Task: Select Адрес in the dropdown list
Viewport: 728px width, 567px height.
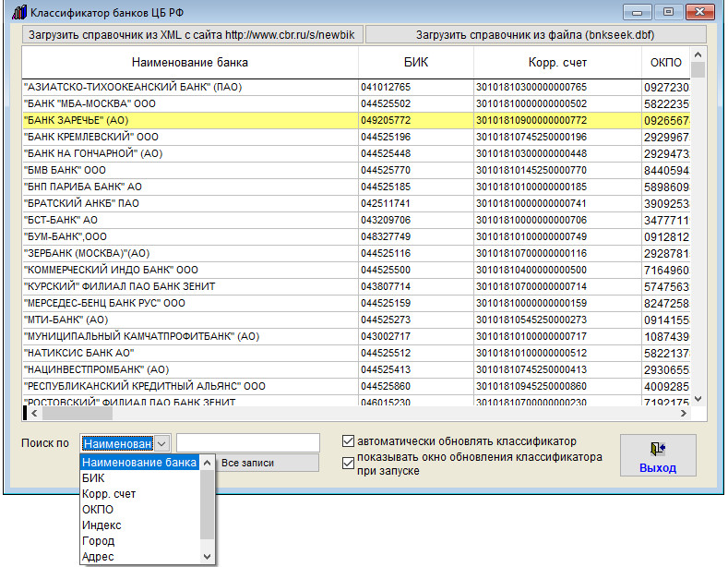Action: pos(98,557)
